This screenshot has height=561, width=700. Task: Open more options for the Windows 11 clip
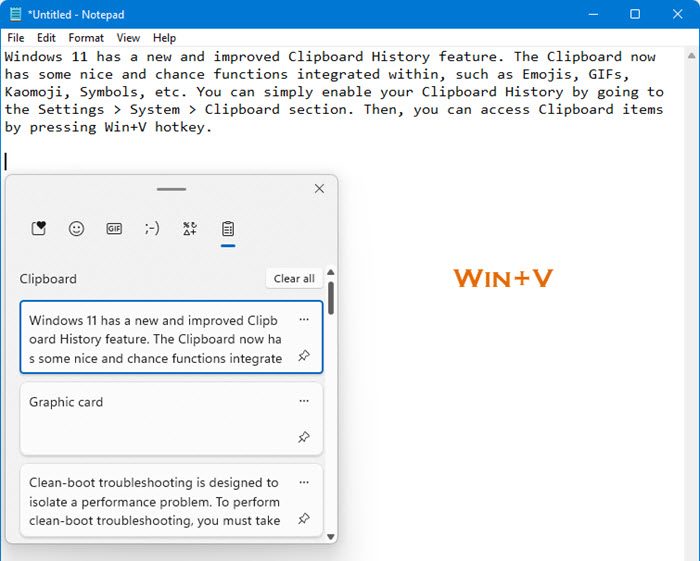(x=304, y=320)
